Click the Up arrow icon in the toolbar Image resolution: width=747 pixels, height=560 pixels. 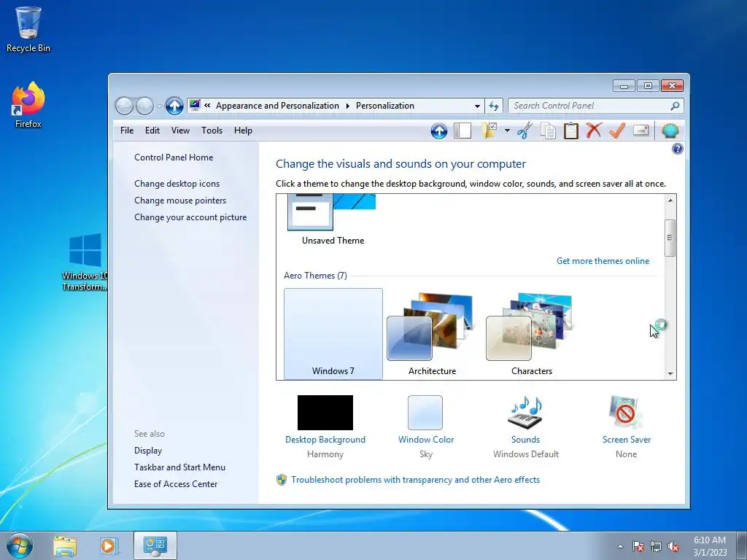pos(438,131)
